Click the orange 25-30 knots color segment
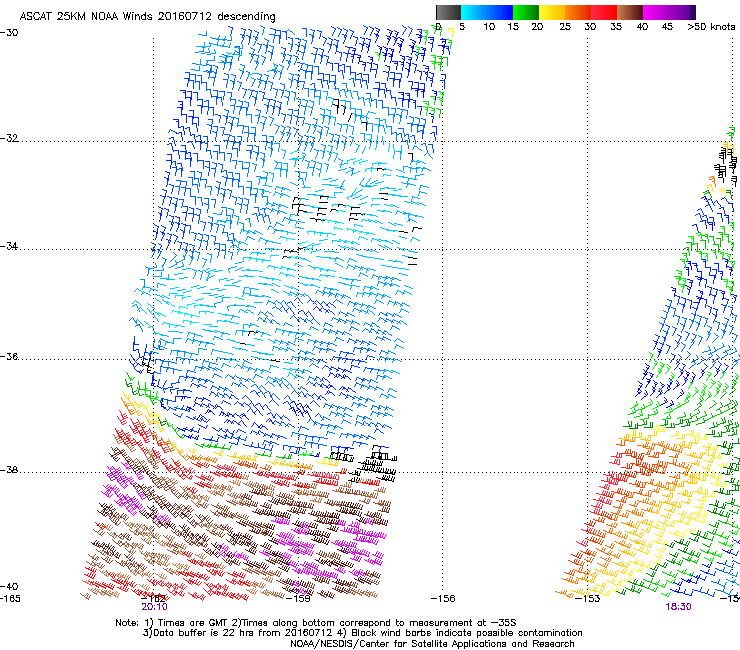The width and height of the screenshot is (740, 650). point(578,12)
